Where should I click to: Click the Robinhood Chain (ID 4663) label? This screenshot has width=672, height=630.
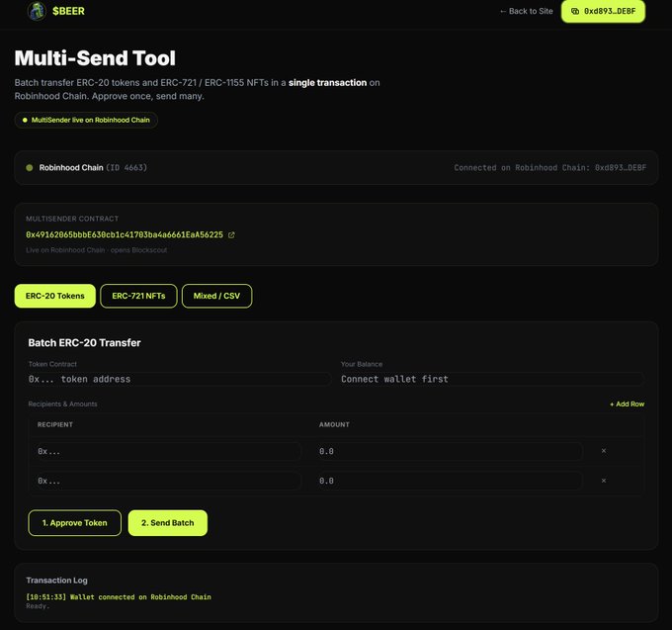click(x=93, y=168)
